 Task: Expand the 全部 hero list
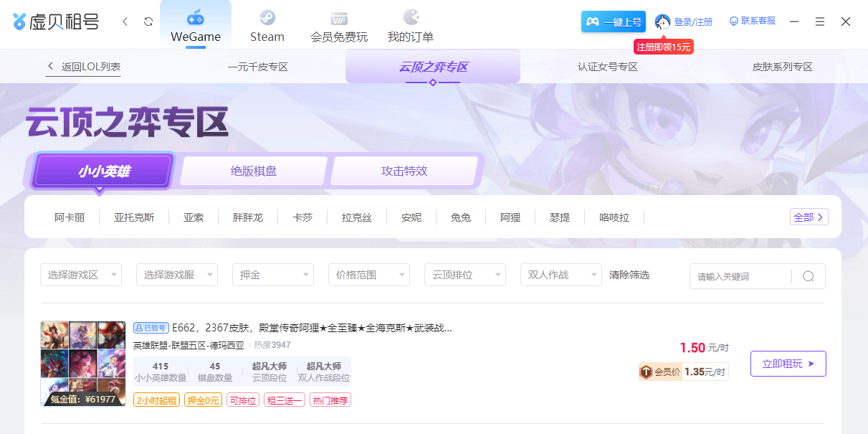click(x=809, y=217)
